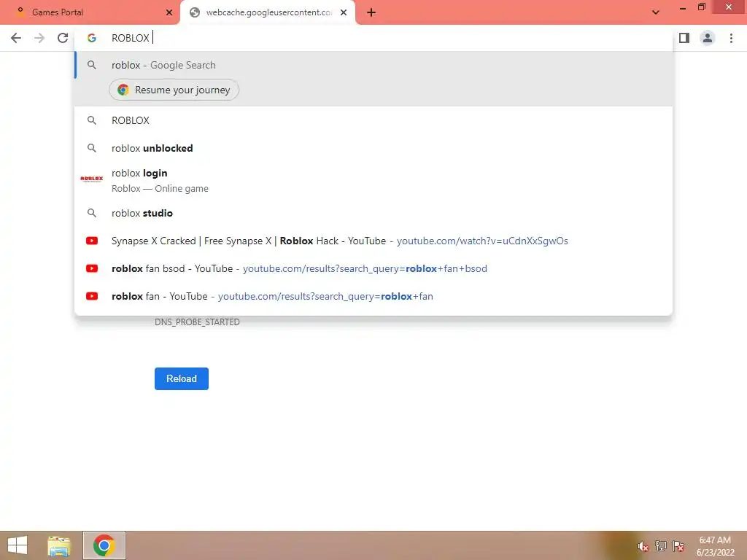Switch to the Games Portal tab
Screen dimensions: 747x560
90,12
